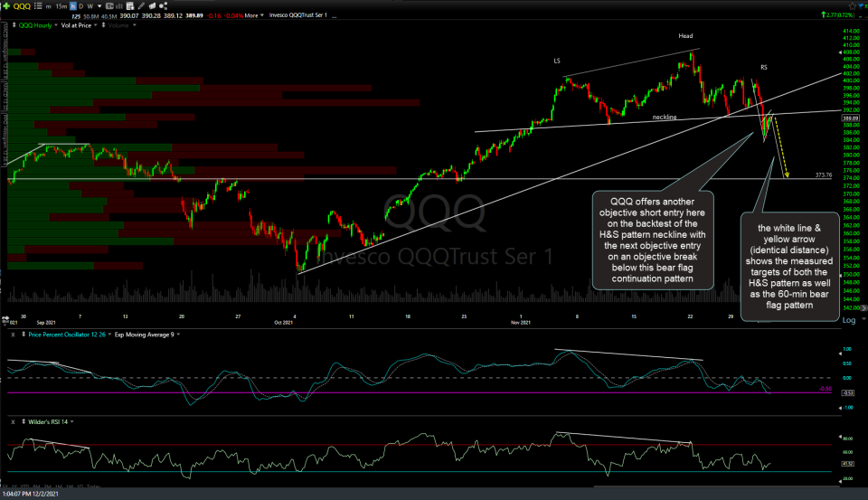The height and width of the screenshot is (500, 868).
Task: Open the More quote details dropdown
Action: click(x=254, y=15)
